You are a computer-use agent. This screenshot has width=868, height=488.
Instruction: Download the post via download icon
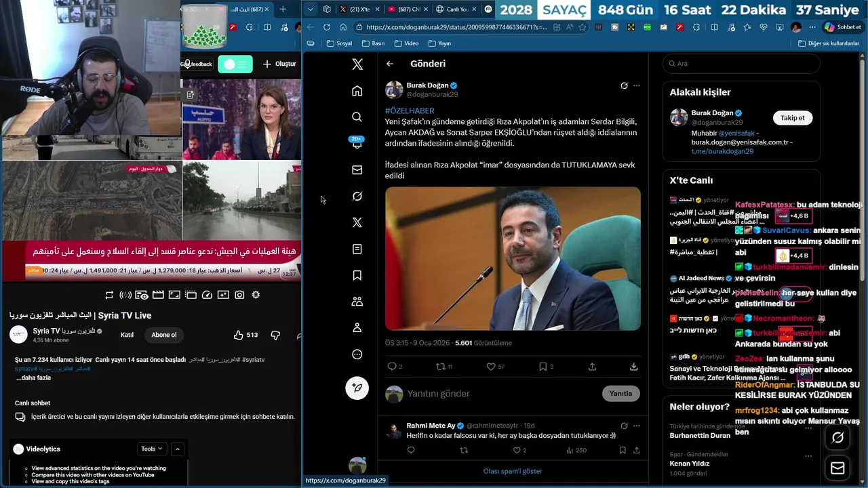(x=633, y=367)
